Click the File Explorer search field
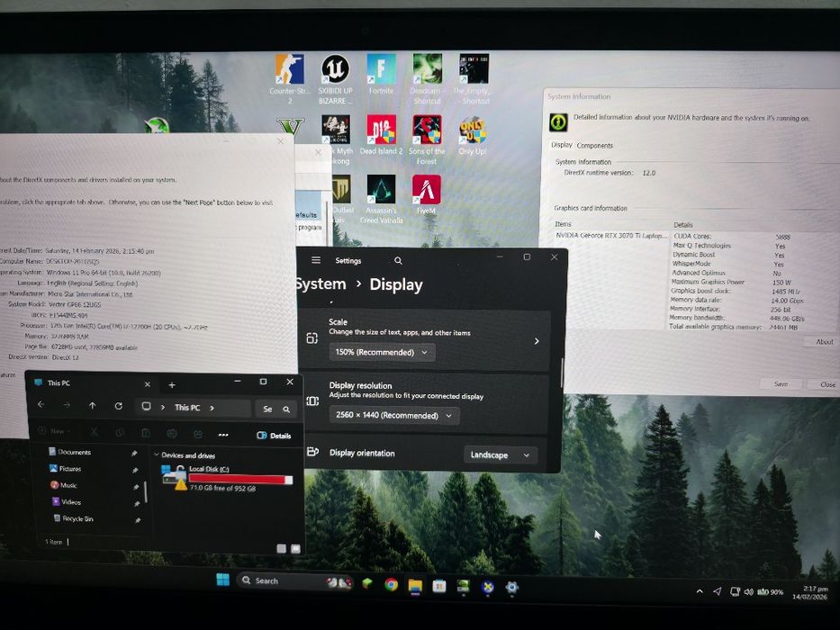The width and height of the screenshot is (840, 630). coord(275,409)
